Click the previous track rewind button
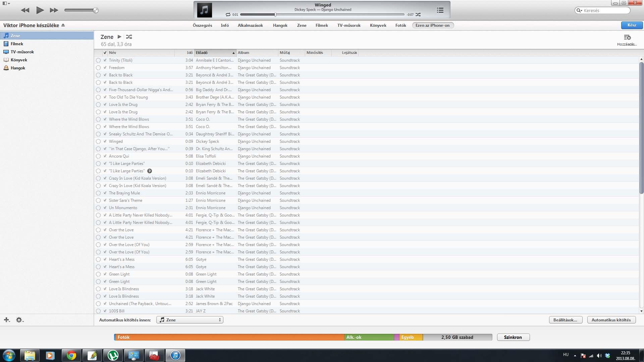The width and height of the screenshot is (644, 362). [25, 10]
